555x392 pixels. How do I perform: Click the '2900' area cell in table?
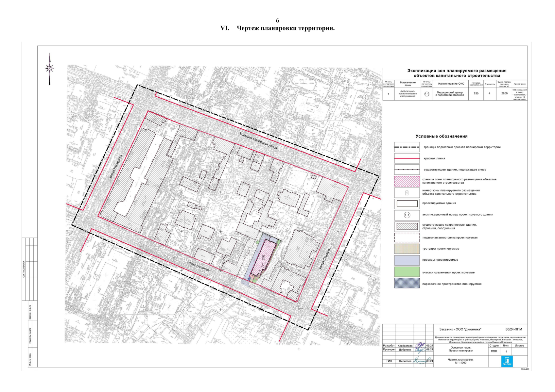tap(504, 93)
